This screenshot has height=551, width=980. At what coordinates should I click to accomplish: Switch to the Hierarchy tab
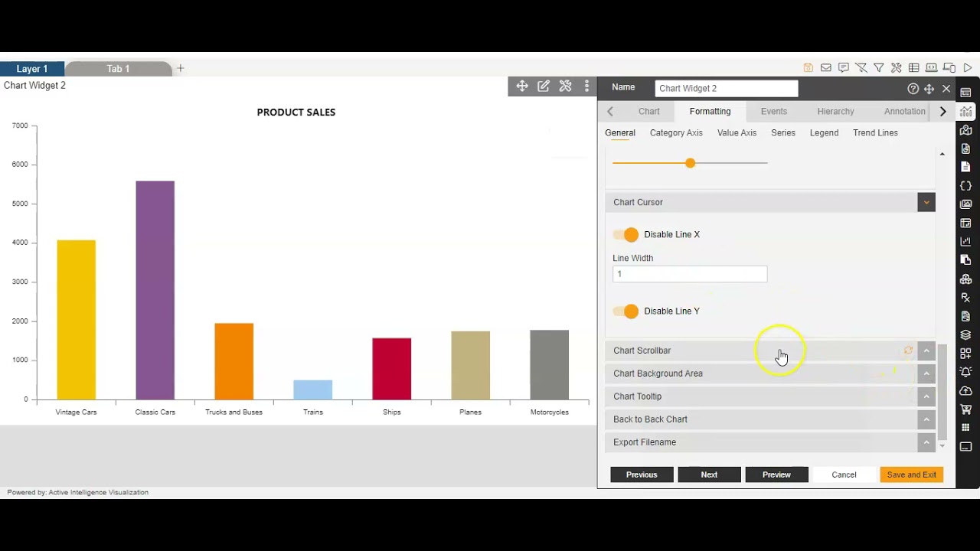click(835, 112)
